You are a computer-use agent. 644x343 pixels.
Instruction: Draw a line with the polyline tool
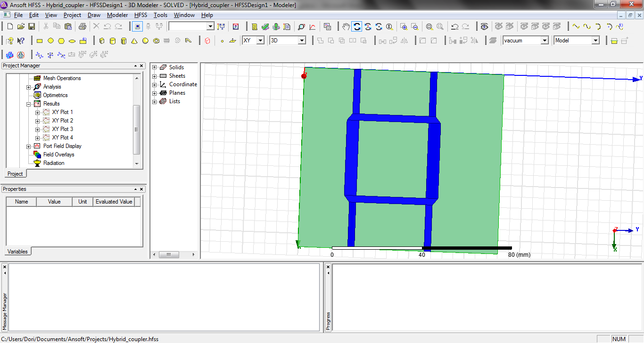pyautogui.click(x=576, y=26)
